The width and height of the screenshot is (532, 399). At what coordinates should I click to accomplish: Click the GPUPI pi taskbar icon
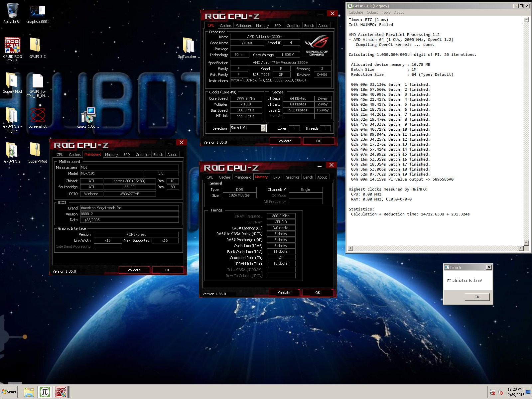click(x=45, y=392)
